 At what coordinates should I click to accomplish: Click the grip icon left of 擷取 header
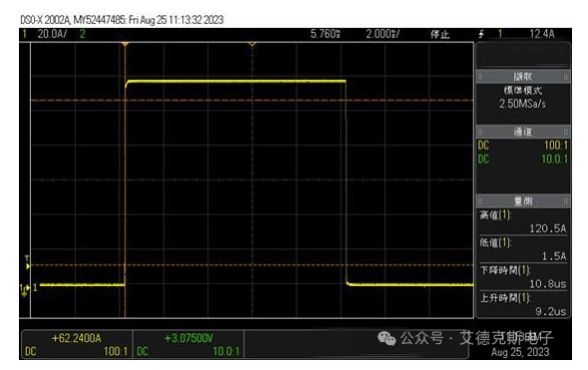479,77
